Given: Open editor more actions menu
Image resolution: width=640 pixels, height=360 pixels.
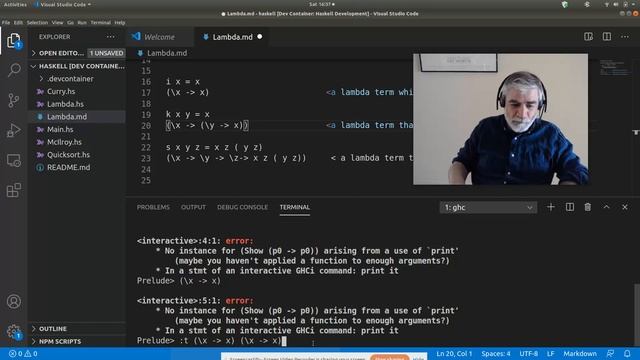Looking at the screenshot, I should 625,37.
